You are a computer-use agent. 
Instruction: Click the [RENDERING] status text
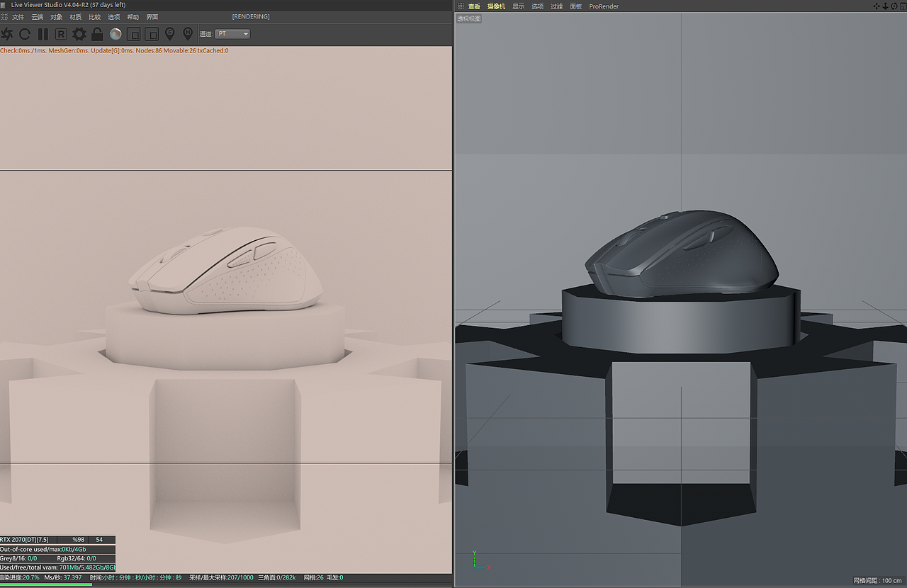251,17
